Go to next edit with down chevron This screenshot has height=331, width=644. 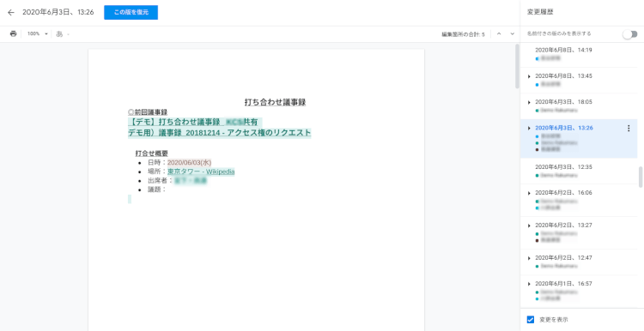pyautogui.click(x=512, y=34)
